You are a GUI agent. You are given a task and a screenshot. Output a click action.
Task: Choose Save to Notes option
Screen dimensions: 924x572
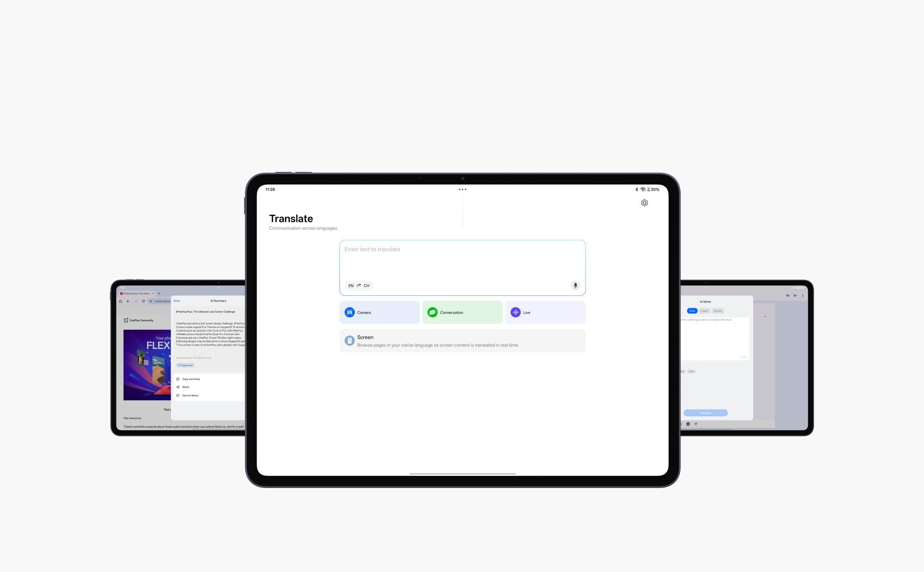coord(190,395)
